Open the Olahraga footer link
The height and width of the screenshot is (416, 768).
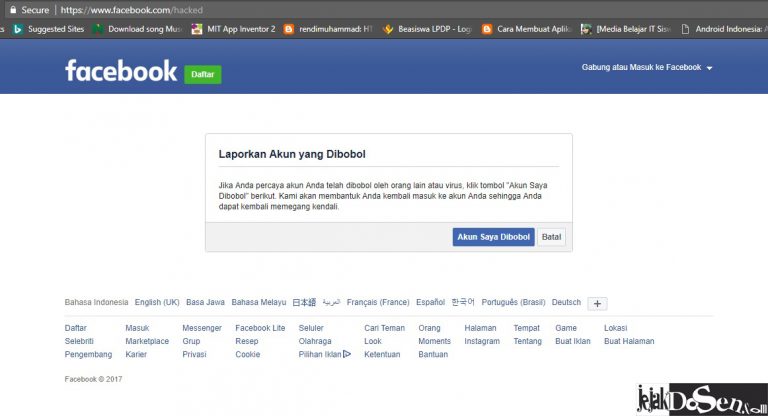coord(315,341)
